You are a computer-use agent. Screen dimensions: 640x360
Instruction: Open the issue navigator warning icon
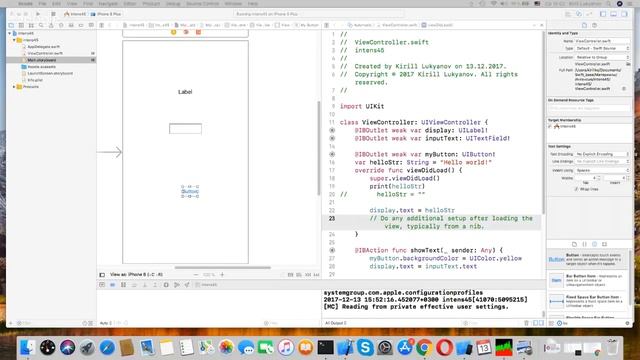coord(51,25)
